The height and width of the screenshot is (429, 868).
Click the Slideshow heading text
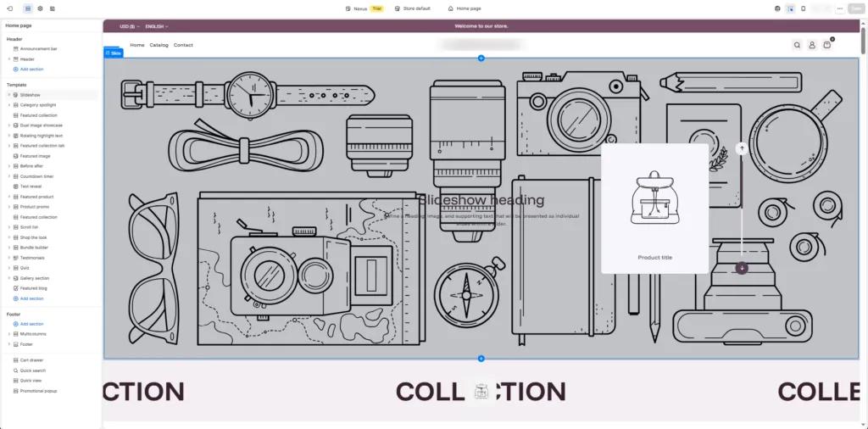point(481,200)
